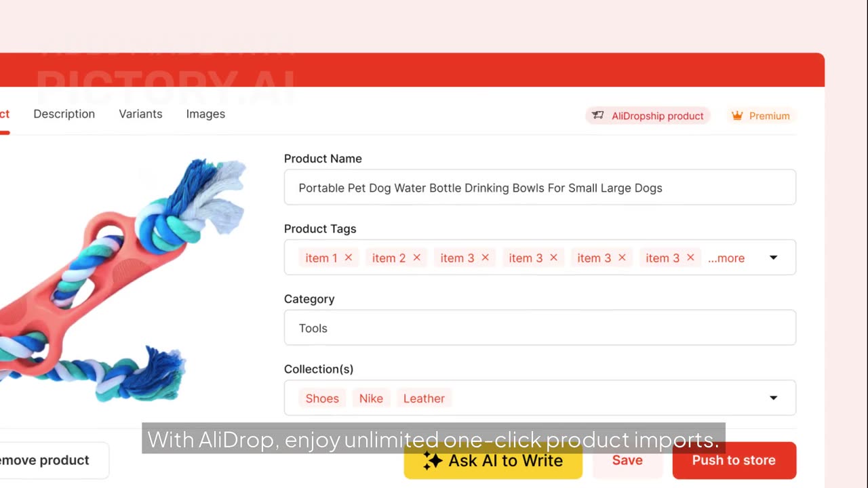Go to the Images tab

click(205, 114)
